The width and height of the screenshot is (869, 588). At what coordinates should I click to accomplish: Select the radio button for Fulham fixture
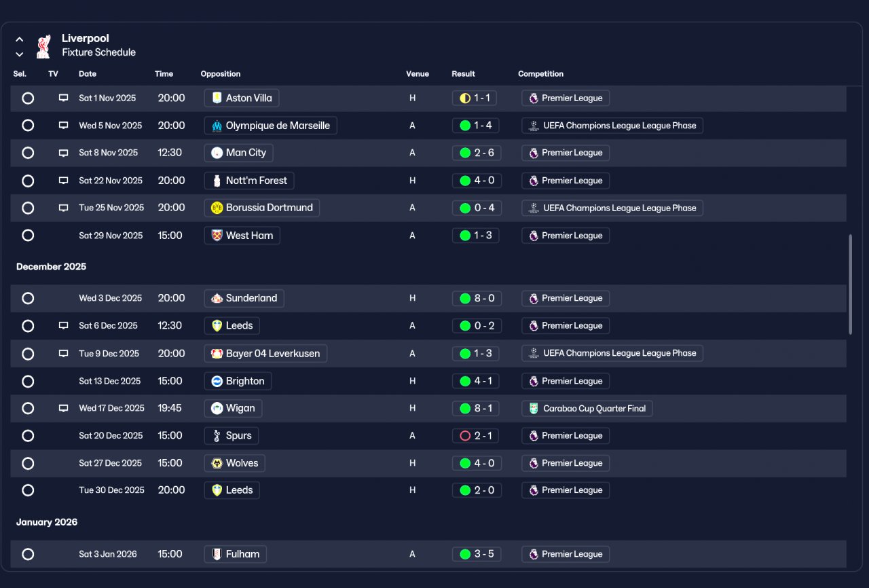28,554
